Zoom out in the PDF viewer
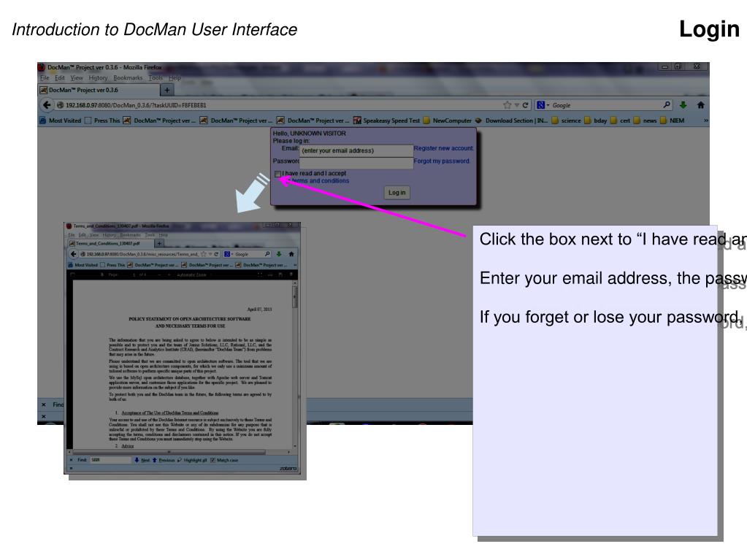 pos(159,275)
